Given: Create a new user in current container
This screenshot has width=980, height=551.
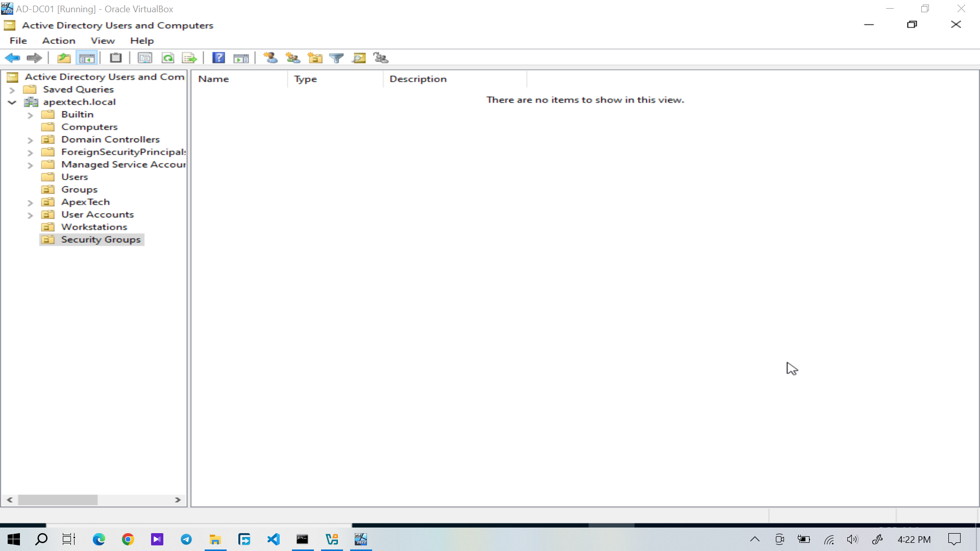Looking at the screenshot, I should pos(271,58).
